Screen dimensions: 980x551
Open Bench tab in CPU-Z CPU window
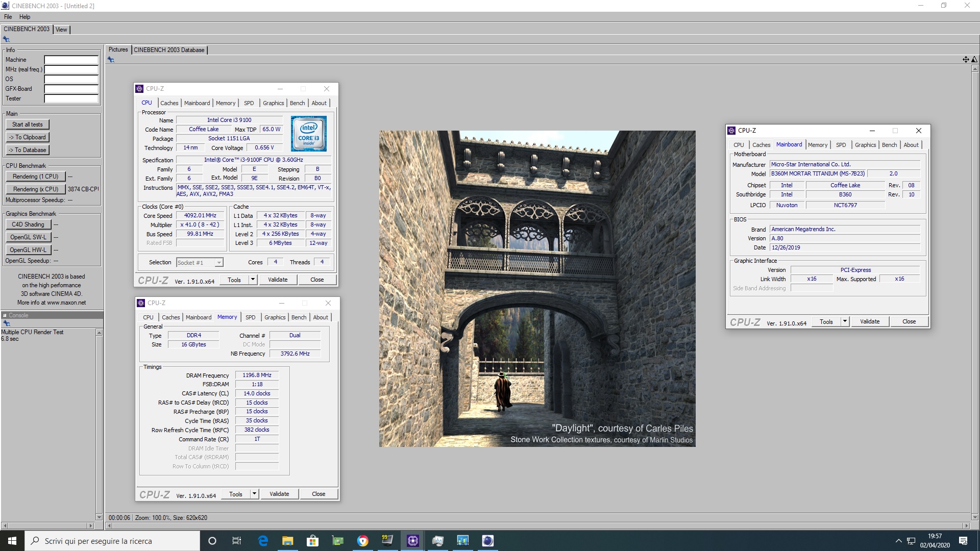(297, 103)
